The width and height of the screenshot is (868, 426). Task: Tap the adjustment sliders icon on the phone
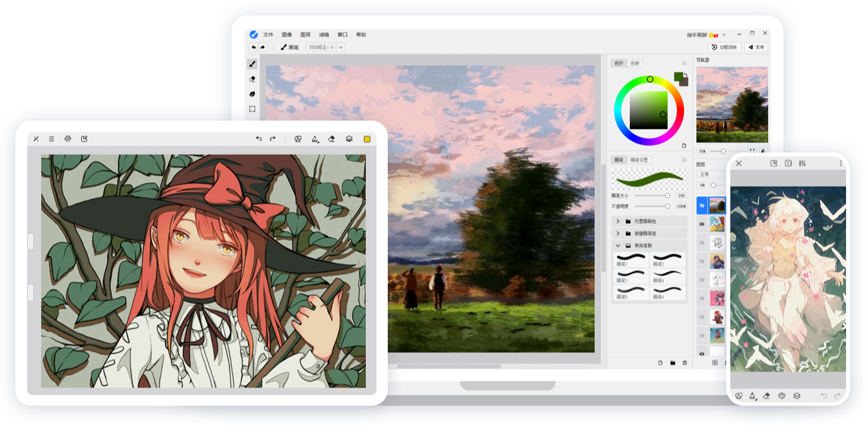tap(803, 163)
